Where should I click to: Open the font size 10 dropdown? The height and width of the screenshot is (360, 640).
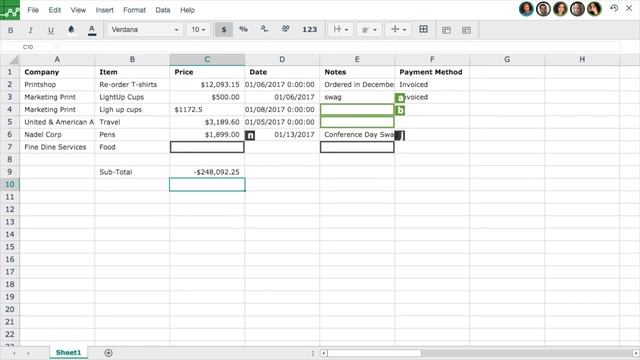(198, 30)
